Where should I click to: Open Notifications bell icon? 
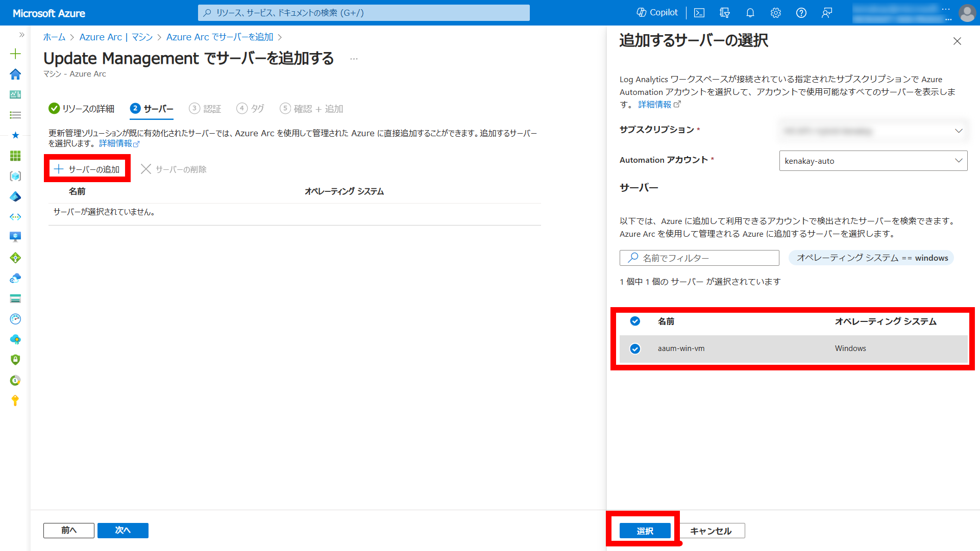(x=750, y=13)
